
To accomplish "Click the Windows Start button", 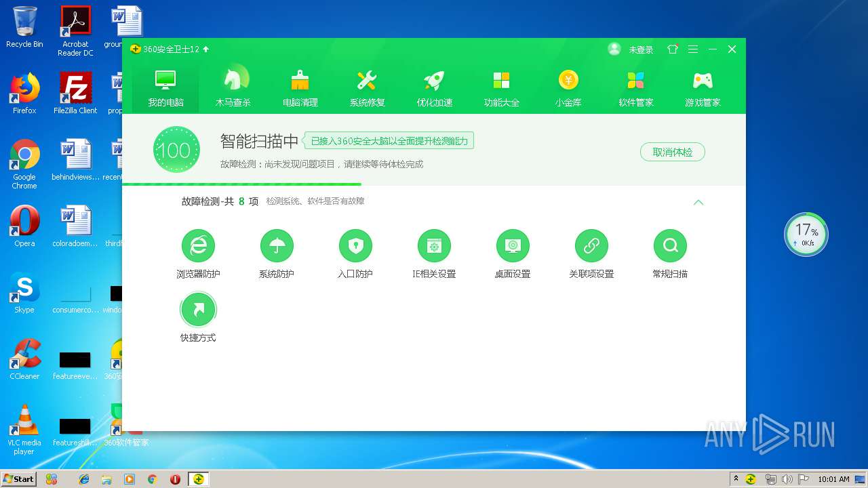I will (x=18, y=479).
